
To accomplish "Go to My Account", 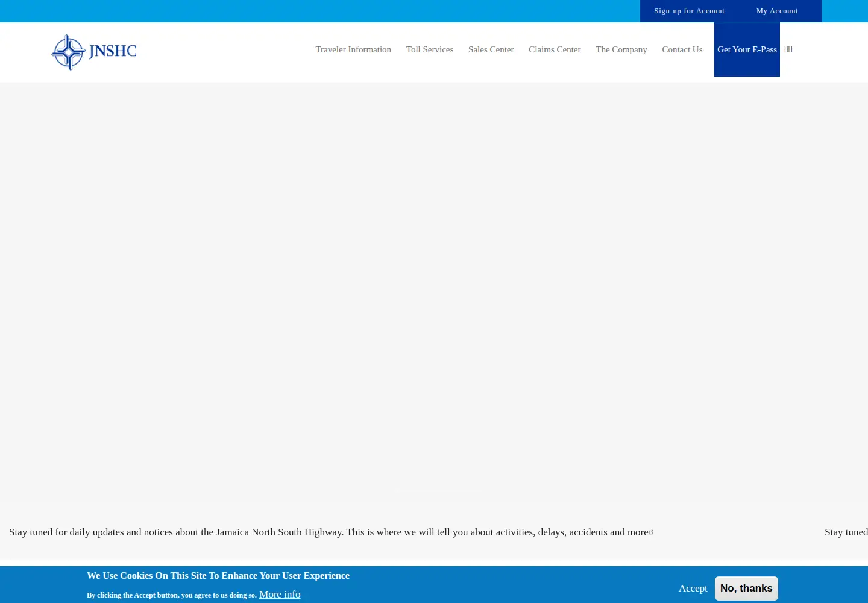I will coord(777,11).
